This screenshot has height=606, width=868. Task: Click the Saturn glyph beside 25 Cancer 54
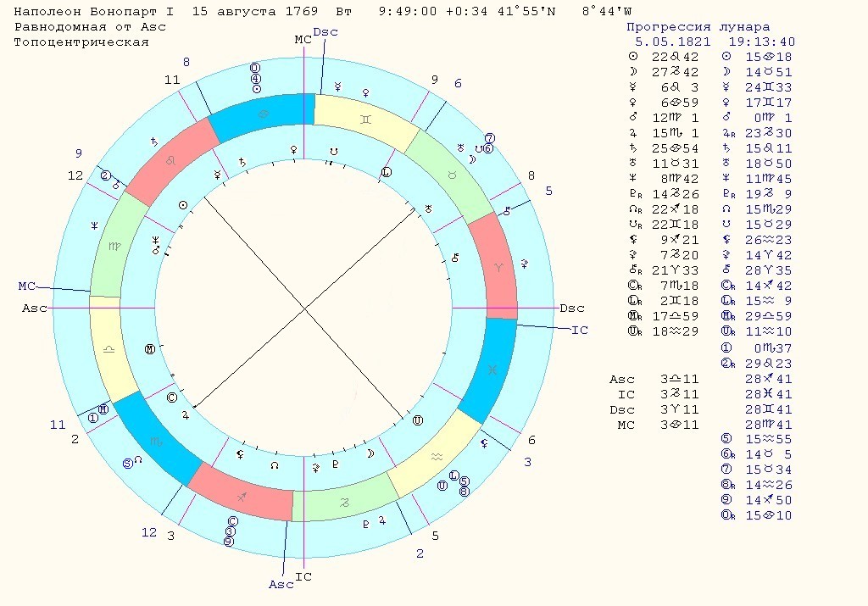click(x=633, y=148)
